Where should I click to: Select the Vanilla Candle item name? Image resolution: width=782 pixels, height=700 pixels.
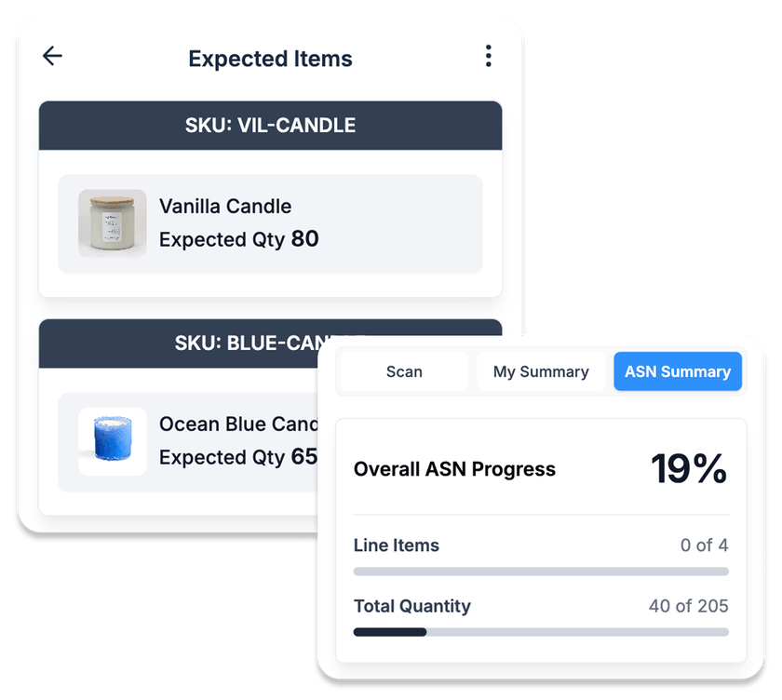(225, 207)
